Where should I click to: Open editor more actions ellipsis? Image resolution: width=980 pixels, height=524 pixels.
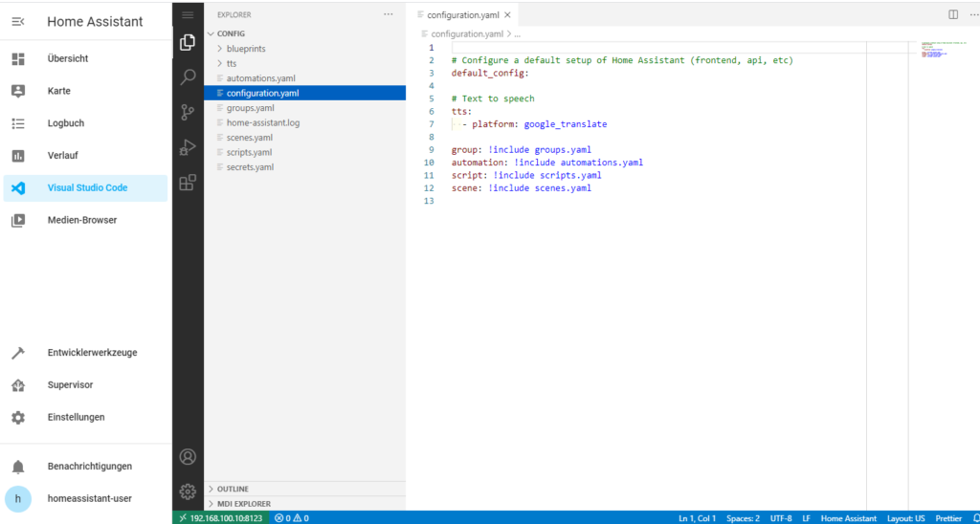coord(973,14)
